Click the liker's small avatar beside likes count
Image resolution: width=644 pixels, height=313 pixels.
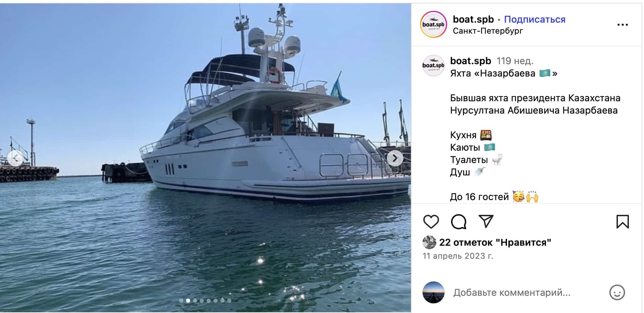[x=429, y=243]
